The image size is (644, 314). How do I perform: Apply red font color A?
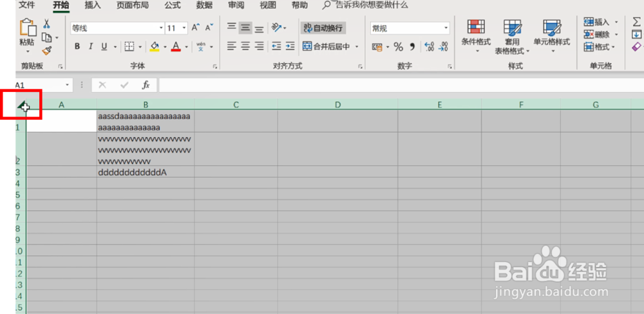click(176, 47)
